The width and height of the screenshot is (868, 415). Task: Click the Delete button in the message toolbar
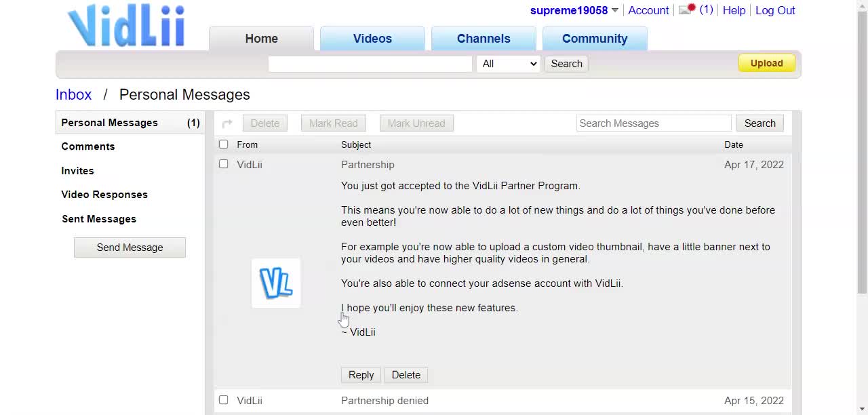(x=265, y=123)
